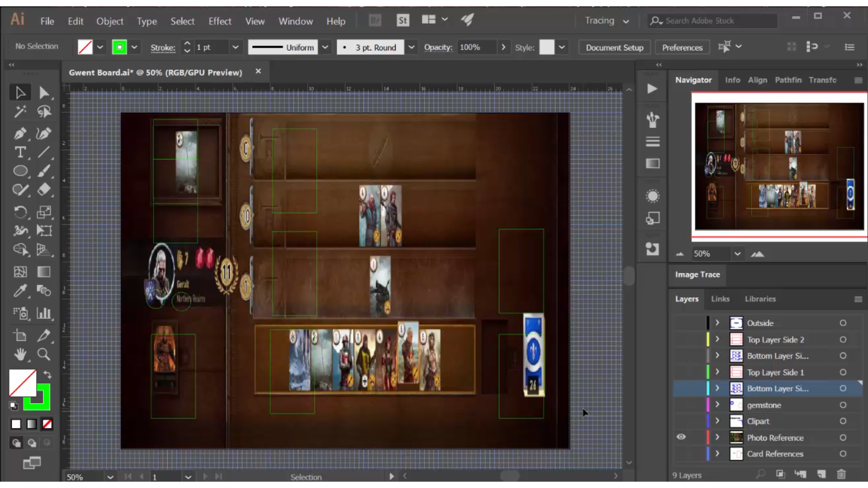Open the stroke weight dropdown
Screen dimensions: 868x488
click(x=236, y=47)
